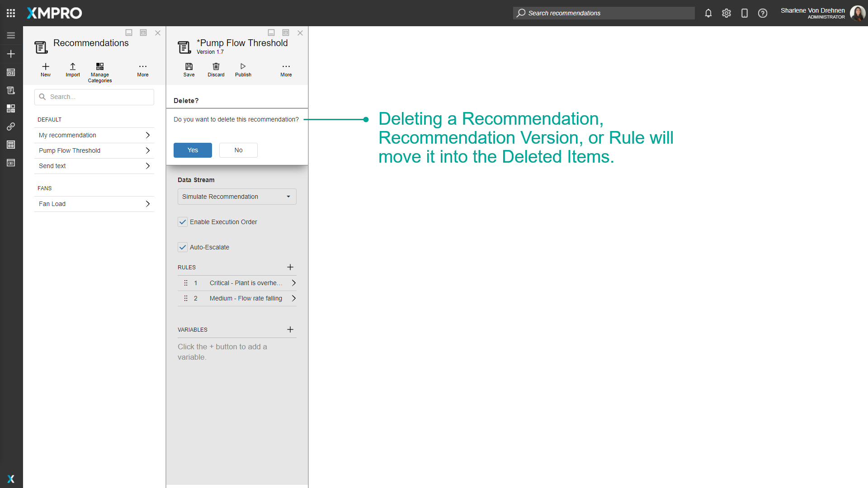This screenshot has height=488, width=868.
Task: Add a new rule with the plus
Action: coord(290,267)
